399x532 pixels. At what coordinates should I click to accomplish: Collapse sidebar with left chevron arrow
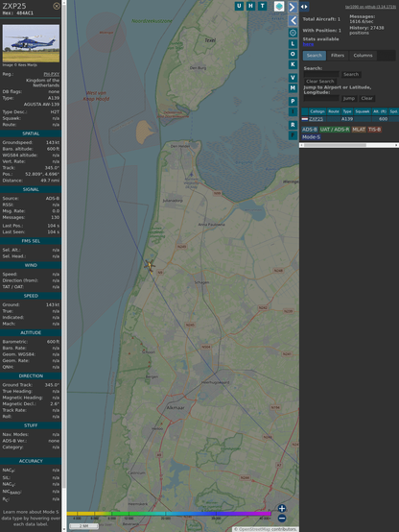pyautogui.click(x=293, y=20)
